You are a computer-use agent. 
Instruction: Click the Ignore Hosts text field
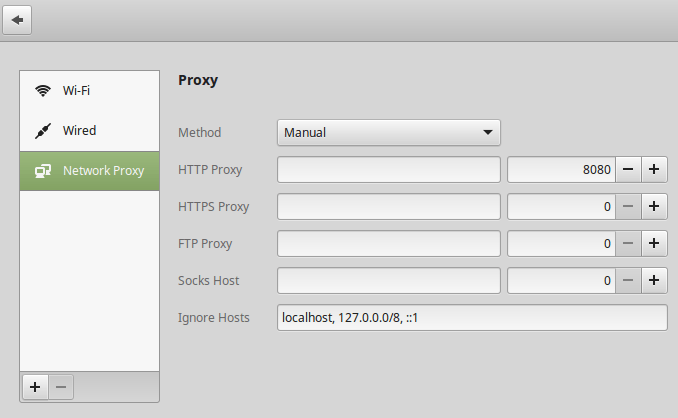pyautogui.click(x=472, y=318)
